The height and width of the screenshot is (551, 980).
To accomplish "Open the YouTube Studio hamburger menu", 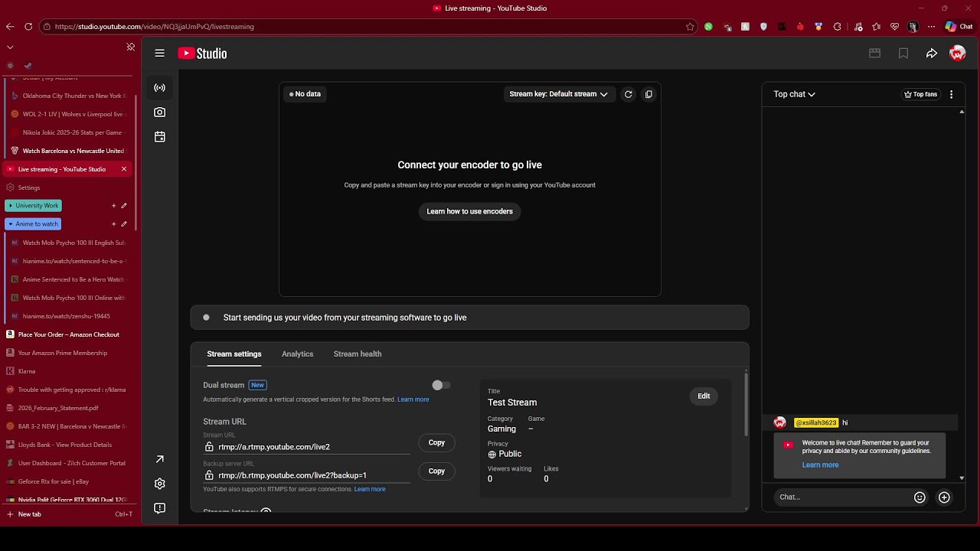I will click(159, 53).
